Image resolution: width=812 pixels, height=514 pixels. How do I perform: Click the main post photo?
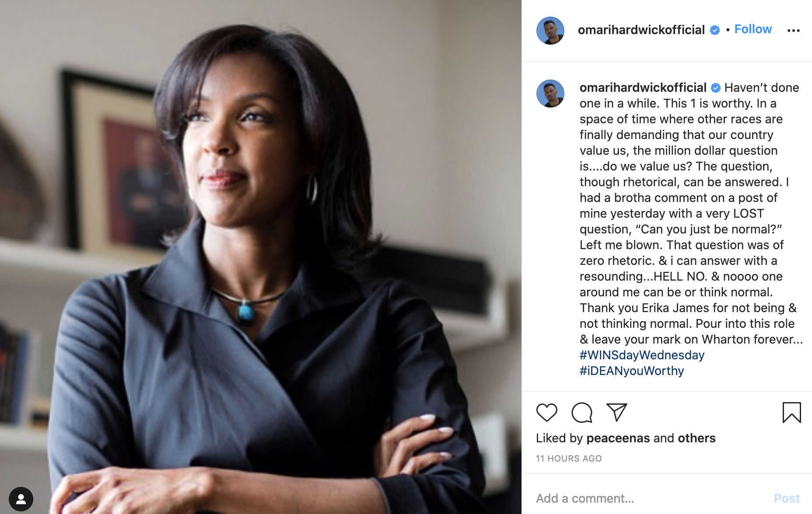pyautogui.click(x=261, y=257)
